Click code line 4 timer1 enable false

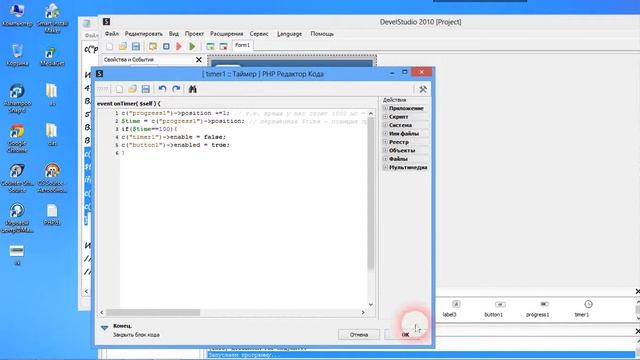click(x=173, y=137)
